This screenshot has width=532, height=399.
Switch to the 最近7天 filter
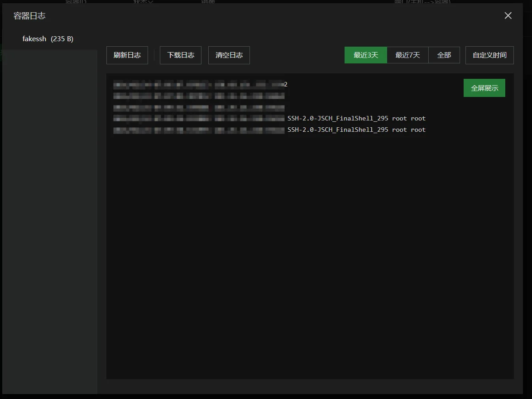tap(407, 55)
